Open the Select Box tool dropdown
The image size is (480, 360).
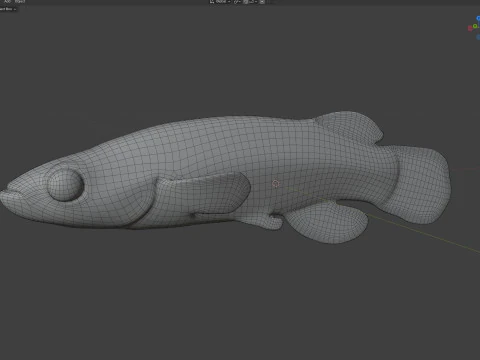tap(8, 9)
